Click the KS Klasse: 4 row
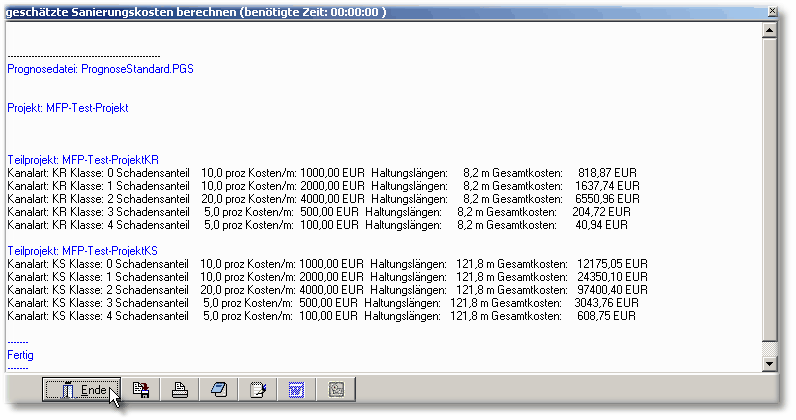796x420 pixels. coord(320,314)
